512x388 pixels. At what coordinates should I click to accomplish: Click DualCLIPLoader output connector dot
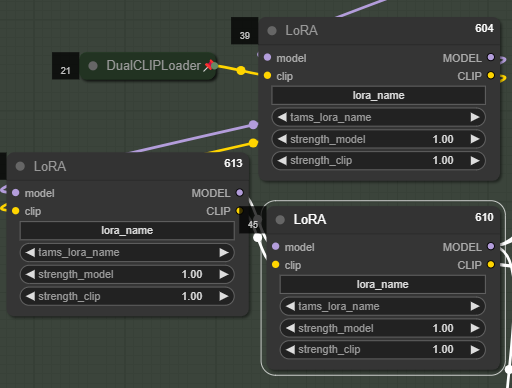(215, 66)
